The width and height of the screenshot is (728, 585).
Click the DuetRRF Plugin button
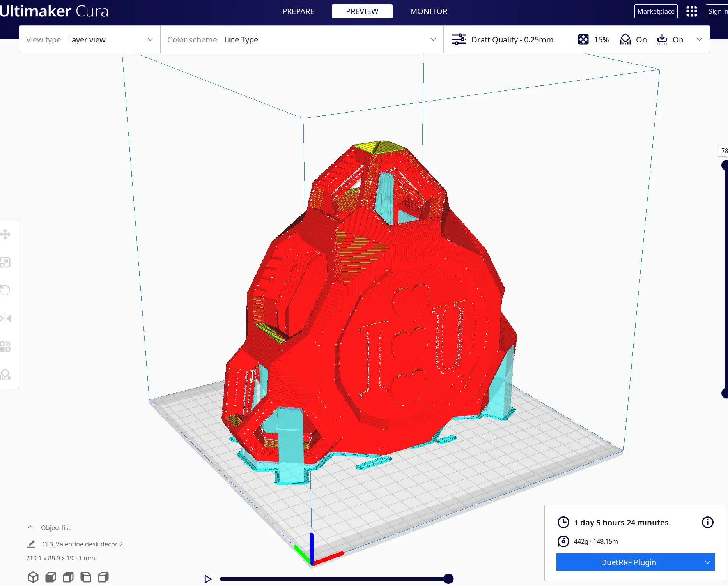[628, 562]
